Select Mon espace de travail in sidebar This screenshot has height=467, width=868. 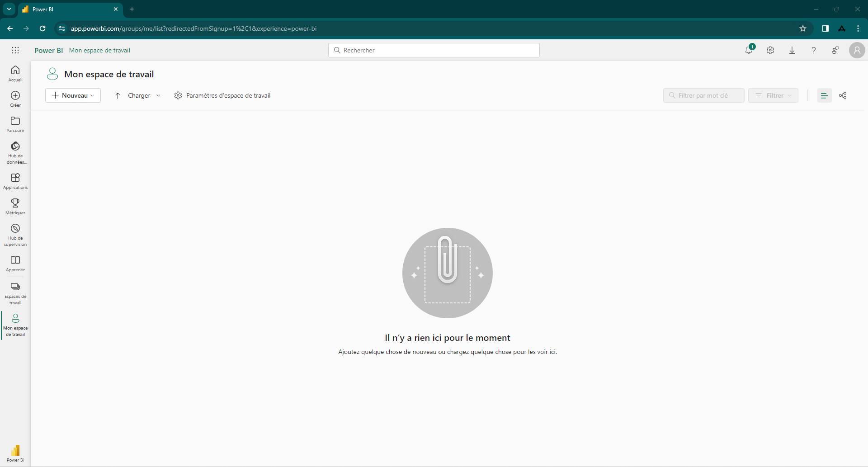(15, 325)
